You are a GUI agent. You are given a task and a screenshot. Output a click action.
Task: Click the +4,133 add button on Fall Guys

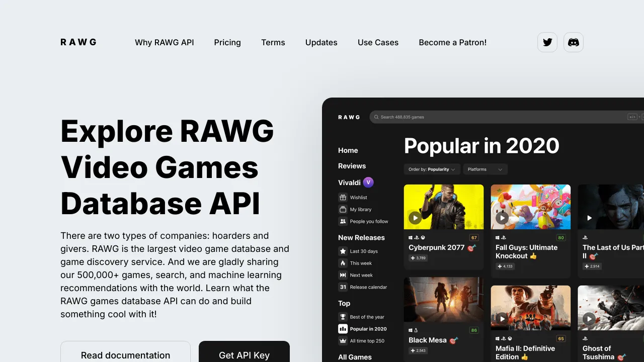(x=505, y=266)
